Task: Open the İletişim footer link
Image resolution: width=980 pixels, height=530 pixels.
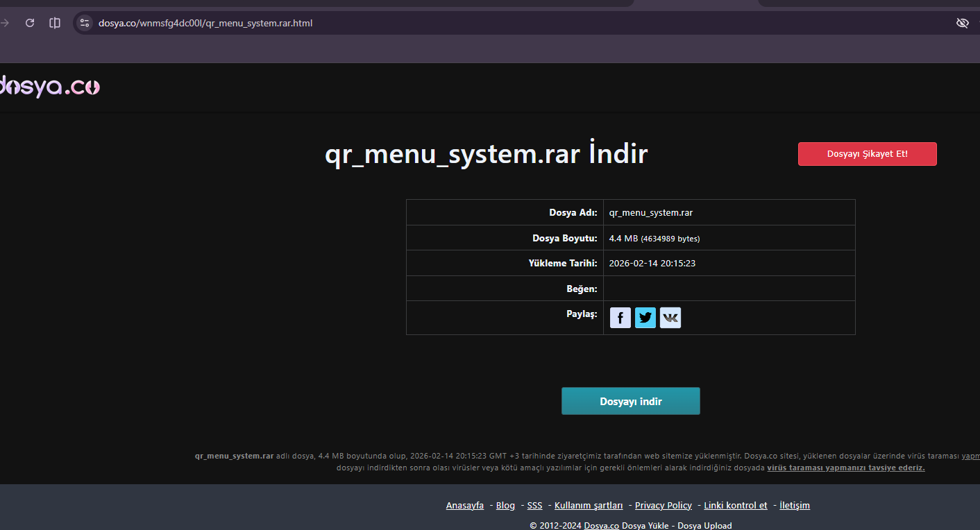Action: pos(795,505)
